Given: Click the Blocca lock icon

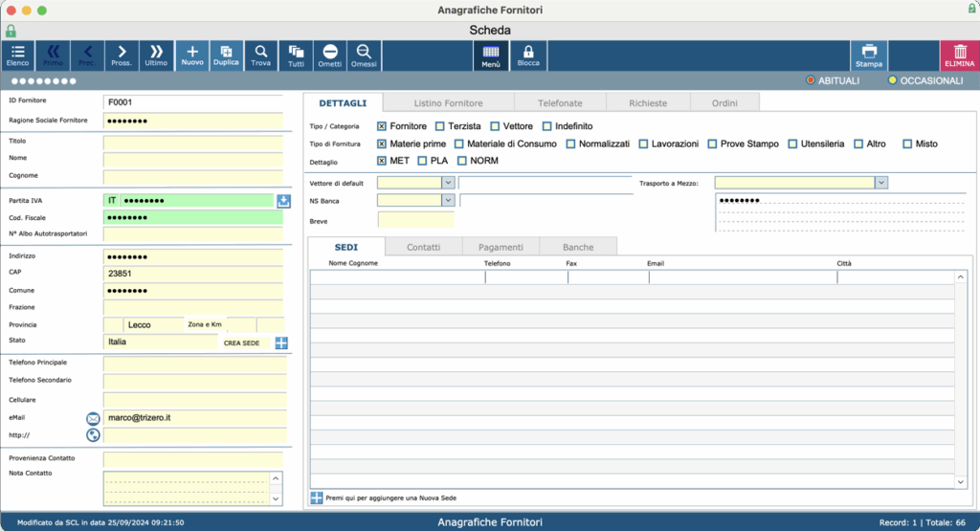Looking at the screenshot, I should (x=528, y=55).
